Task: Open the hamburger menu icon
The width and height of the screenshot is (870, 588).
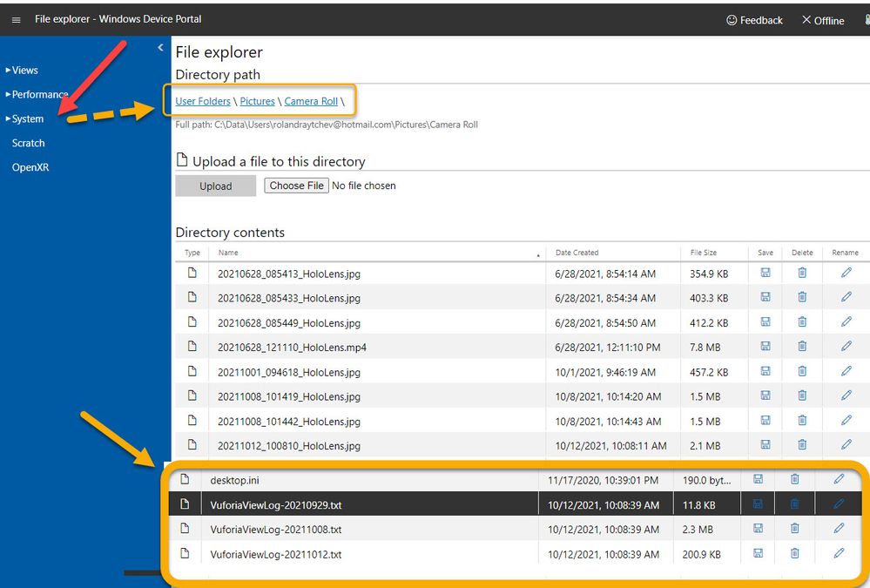Action: click(16, 19)
